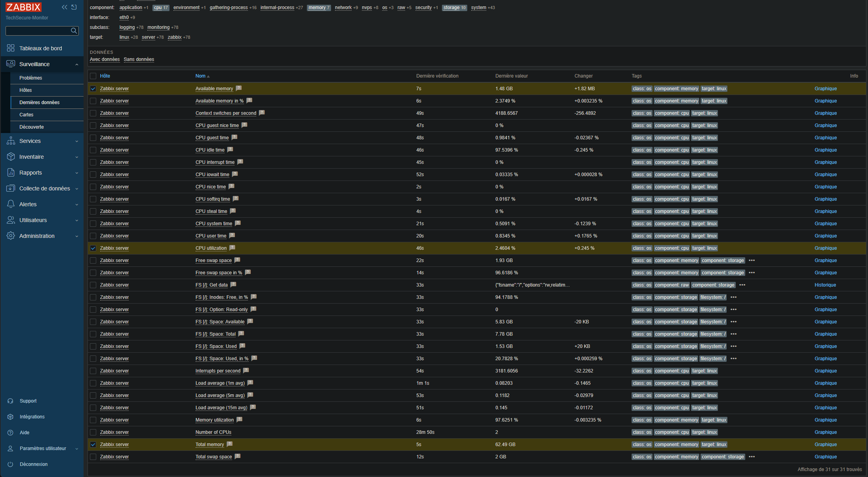
Task: Expand the Administration menu chevron
Action: (x=77, y=236)
